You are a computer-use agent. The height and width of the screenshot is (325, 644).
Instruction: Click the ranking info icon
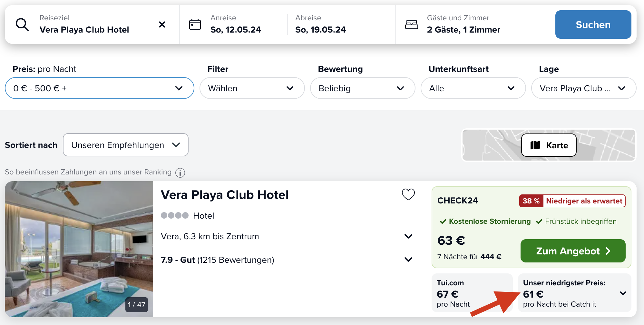click(x=180, y=173)
